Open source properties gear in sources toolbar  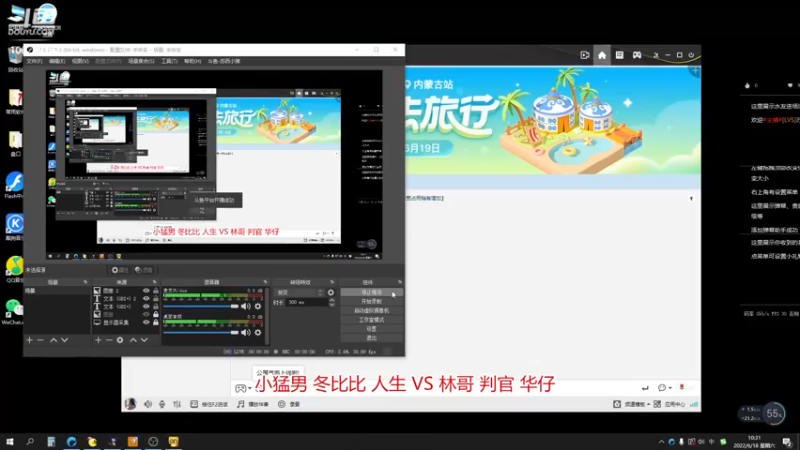coord(120,340)
